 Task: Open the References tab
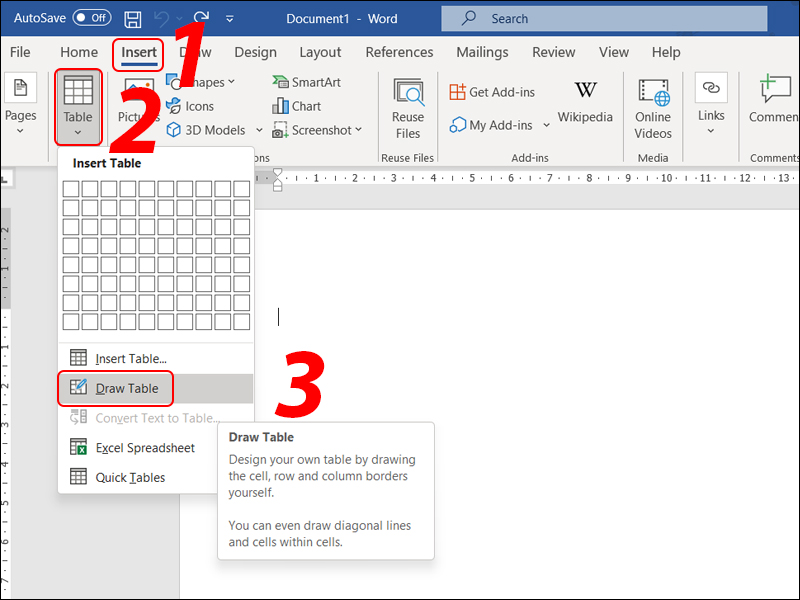coord(399,52)
